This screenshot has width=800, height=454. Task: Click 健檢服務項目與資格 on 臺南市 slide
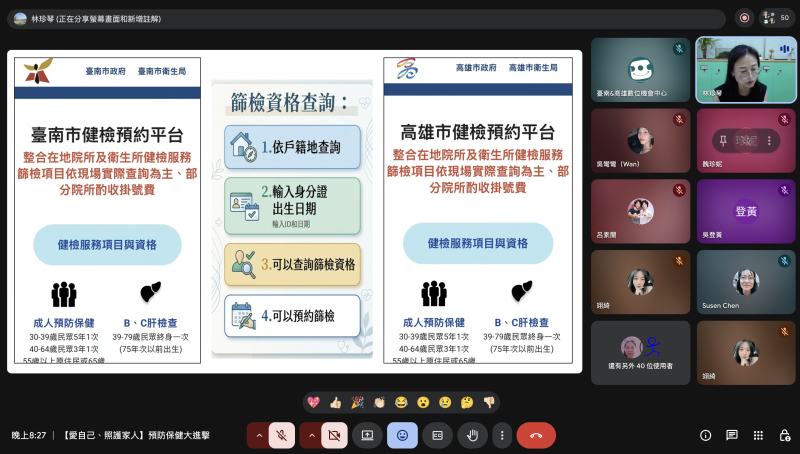[107, 245]
